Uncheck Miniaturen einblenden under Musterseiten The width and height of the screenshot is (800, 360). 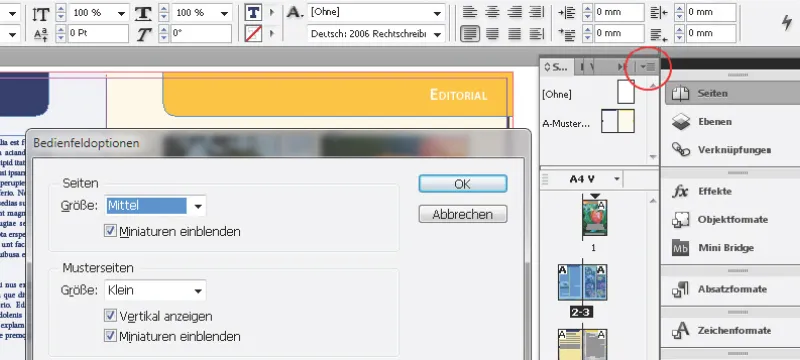(x=110, y=336)
